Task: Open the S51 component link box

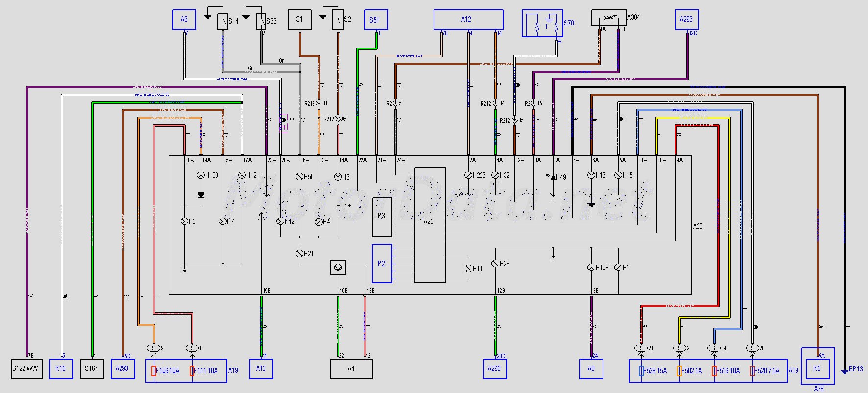Action: (376, 20)
